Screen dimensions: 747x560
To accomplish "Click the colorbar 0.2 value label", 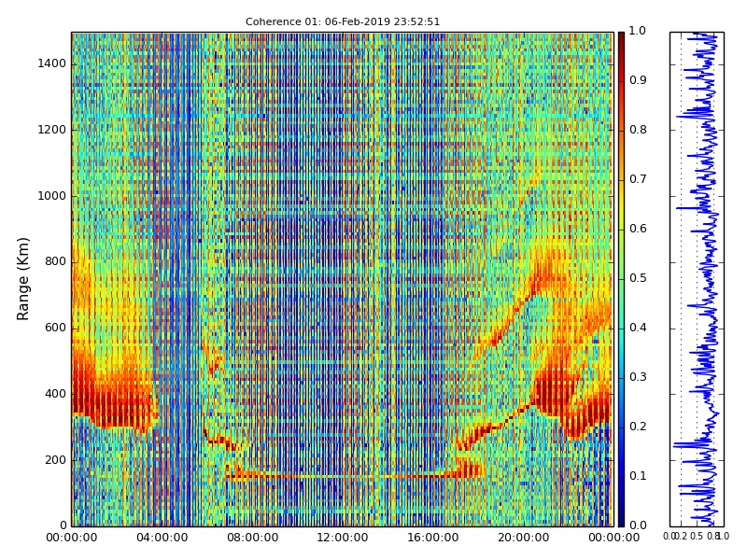I will point(638,427).
